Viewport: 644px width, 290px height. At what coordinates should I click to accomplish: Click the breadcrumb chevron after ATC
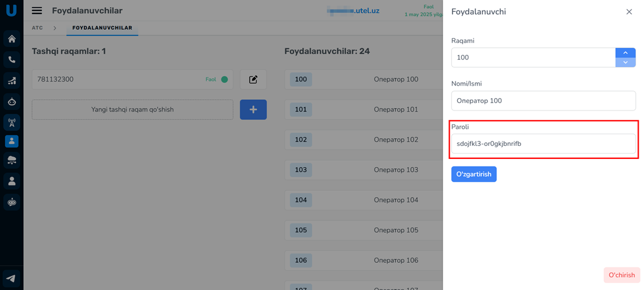(55, 28)
